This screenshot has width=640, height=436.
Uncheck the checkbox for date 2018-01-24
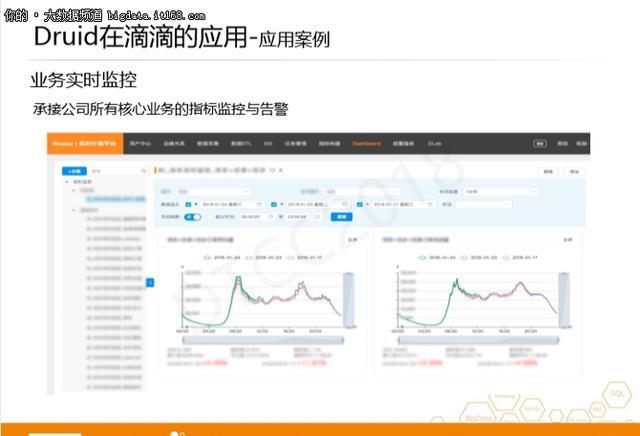click(x=188, y=204)
